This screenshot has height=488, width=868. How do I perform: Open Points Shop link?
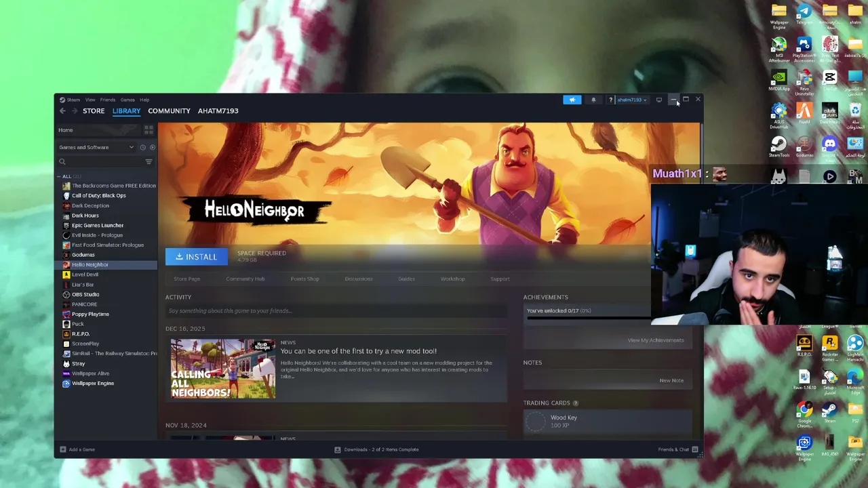pyautogui.click(x=304, y=279)
